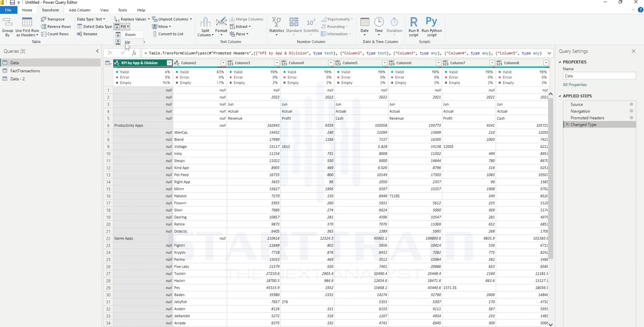Collapse the APPLIED STEPS section
The height and width of the screenshot is (327, 644).
(x=560, y=96)
